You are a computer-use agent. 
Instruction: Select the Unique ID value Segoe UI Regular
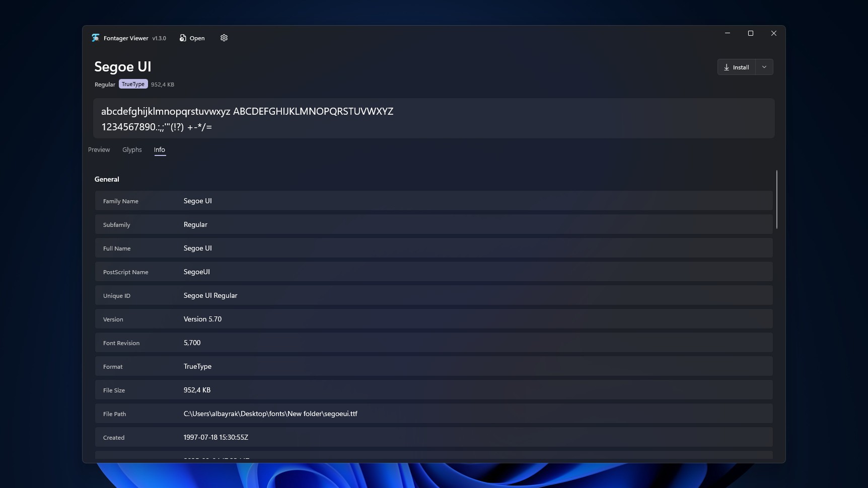tap(210, 295)
